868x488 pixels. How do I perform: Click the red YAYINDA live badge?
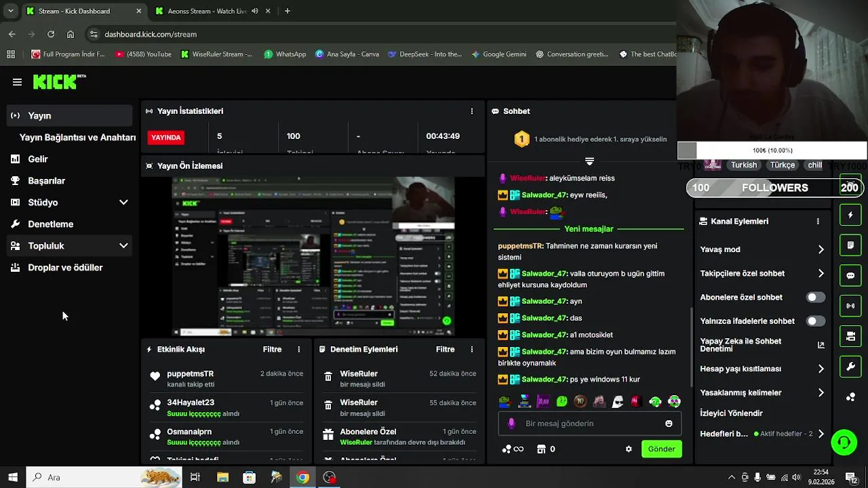click(166, 137)
